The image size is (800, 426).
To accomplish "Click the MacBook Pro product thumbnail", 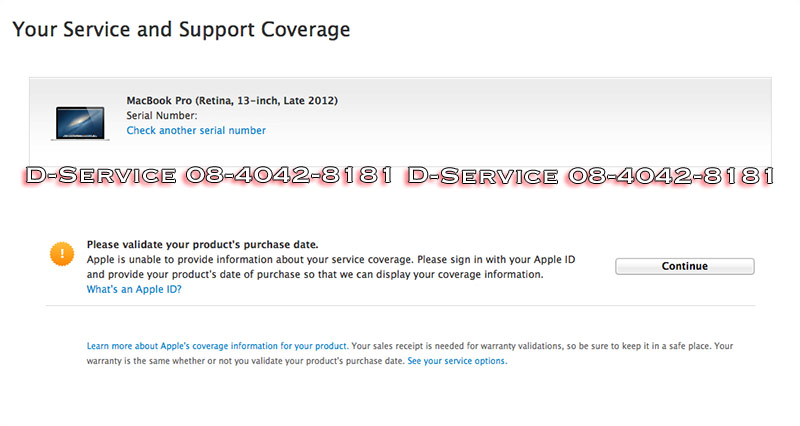I will point(80,123).
